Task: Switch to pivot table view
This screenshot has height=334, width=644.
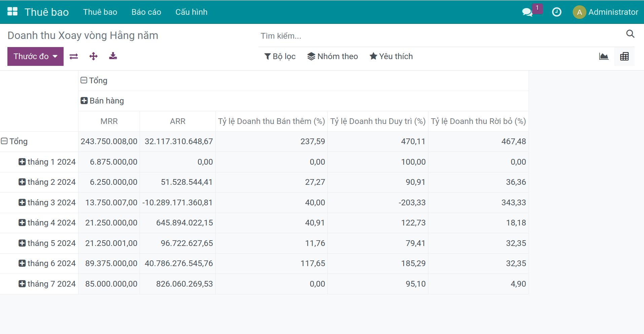Action: (624, 56)
